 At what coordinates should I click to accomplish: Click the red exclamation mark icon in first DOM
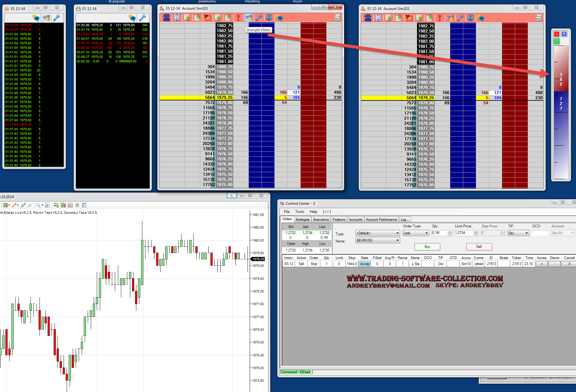238,18
